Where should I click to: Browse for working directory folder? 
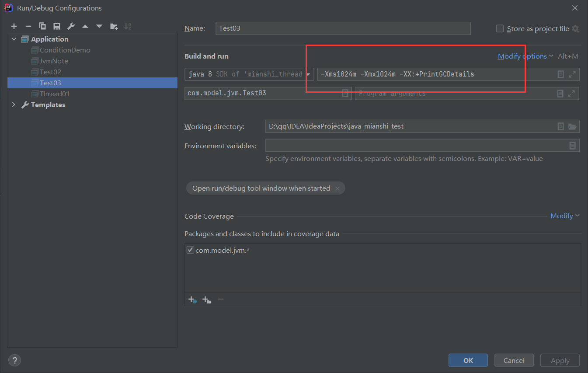(x=572, y=126)
